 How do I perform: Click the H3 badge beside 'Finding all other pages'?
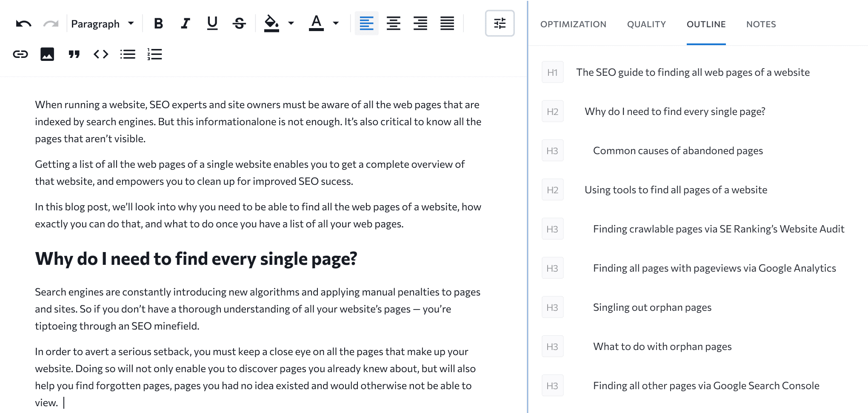(552, 386)
